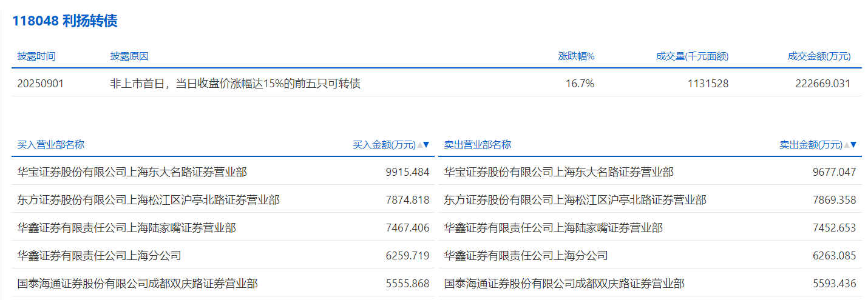Click 华宝证券上海东大名路 in the buy list

click(x=132, y=172)
